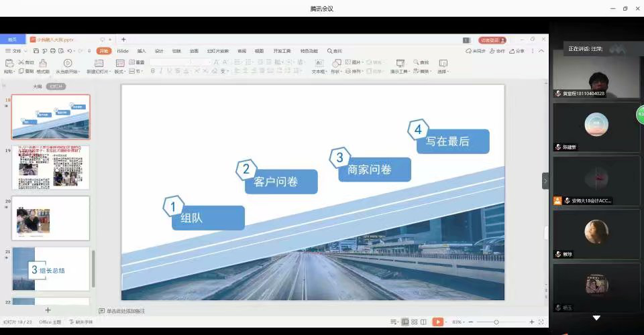Insert a text box (文本框)
This screenshot has height=335, width=644.
tap(319, 63)
